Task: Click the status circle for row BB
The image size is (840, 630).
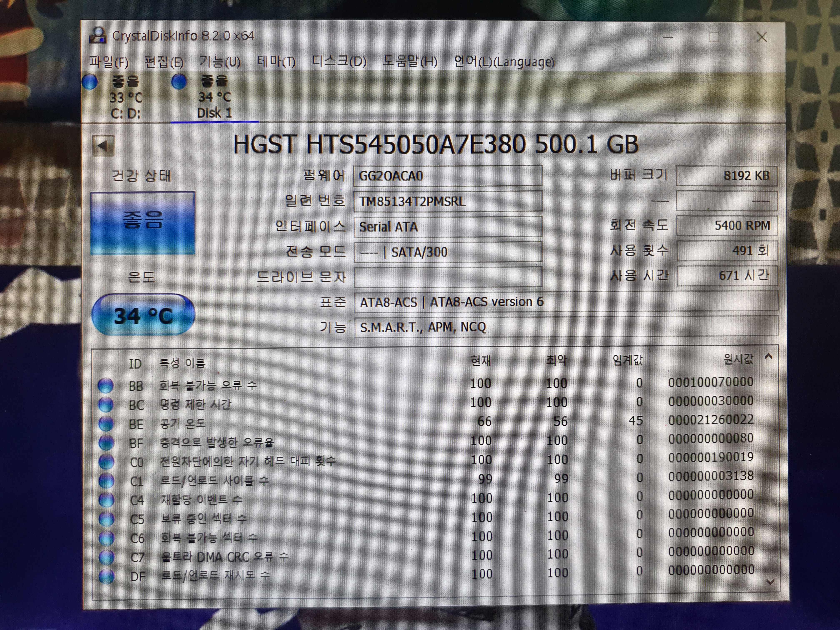Action: [106, 385]
